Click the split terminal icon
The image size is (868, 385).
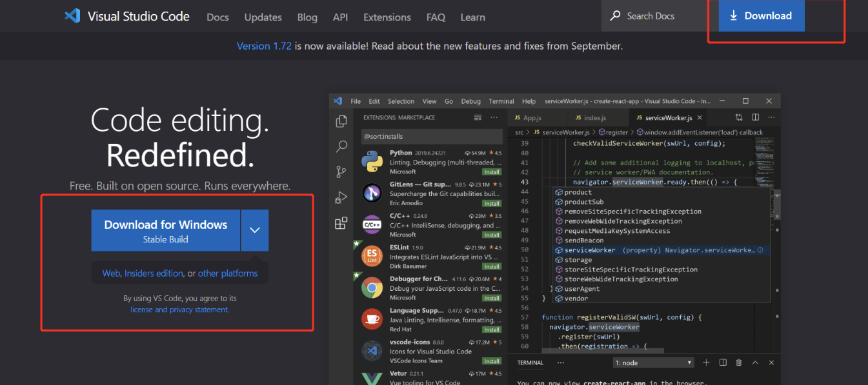[723, 362]
